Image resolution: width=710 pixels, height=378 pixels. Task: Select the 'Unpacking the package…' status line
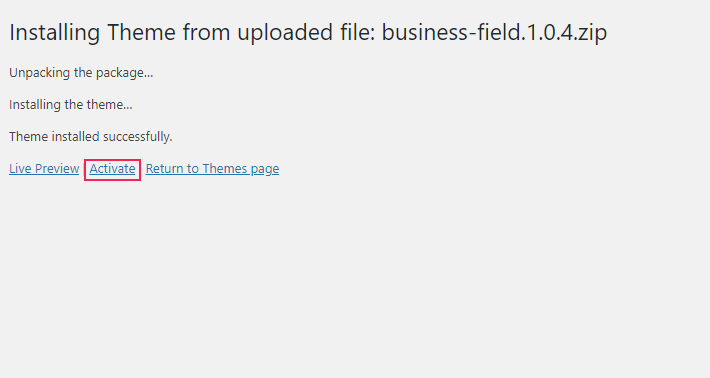(81, 73)
